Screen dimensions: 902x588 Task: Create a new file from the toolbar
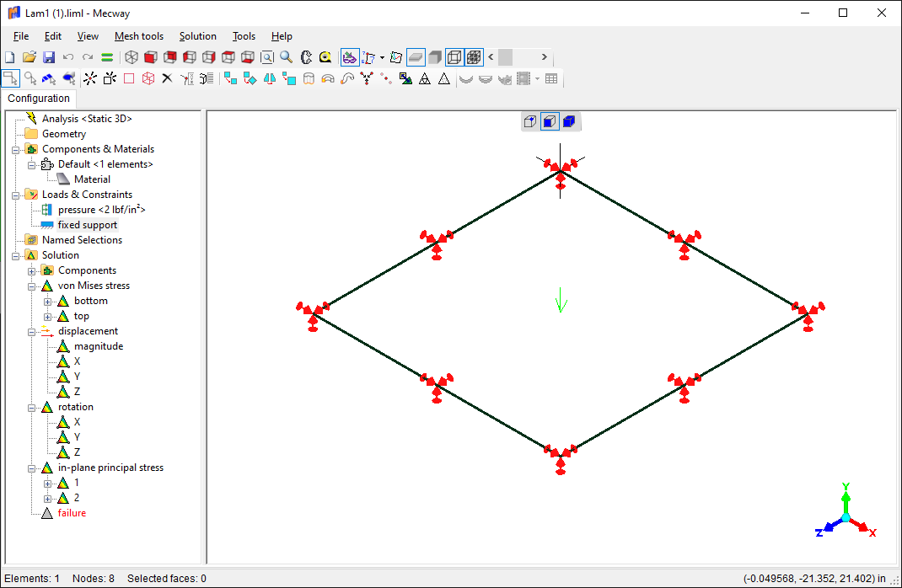coord(10,57)
